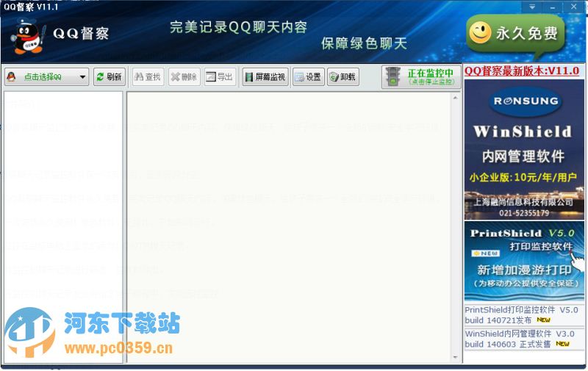Open the title bar dropdown menu arrow
The width and height of the screenshot is (588, 371).
pos(532,7)
